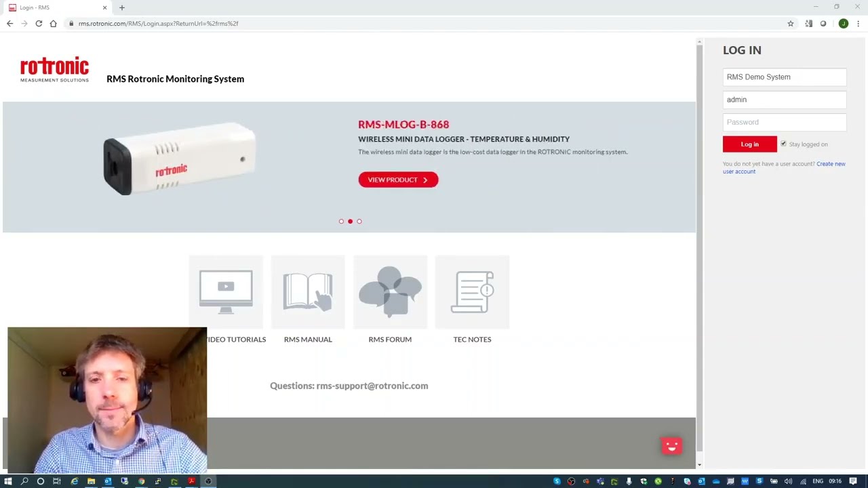
Task: Click the View Product button
Action: pyautogui.click(x=398, y=180)
